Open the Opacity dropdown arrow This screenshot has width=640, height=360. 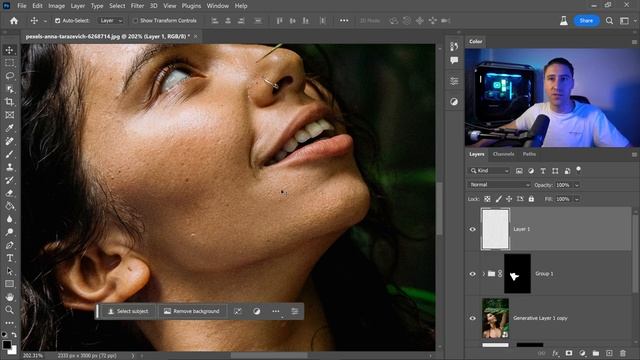(577, 185)
